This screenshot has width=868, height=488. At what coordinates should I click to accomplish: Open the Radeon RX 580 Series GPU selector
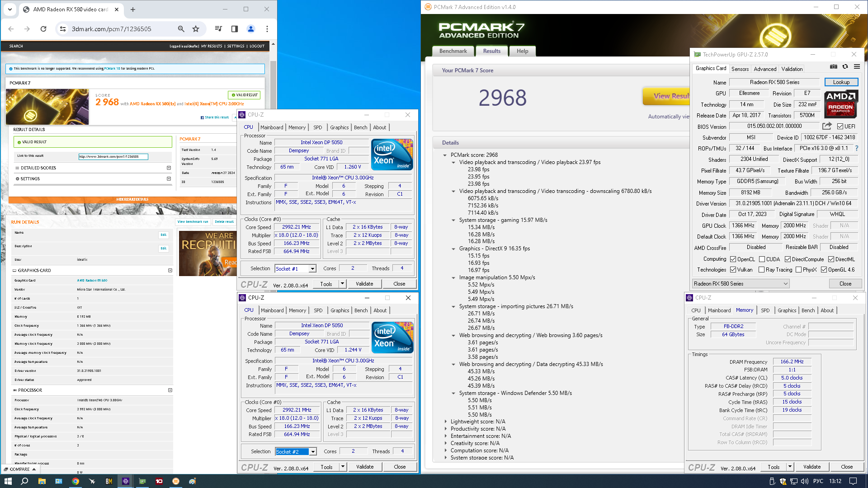tap(741, 284)
